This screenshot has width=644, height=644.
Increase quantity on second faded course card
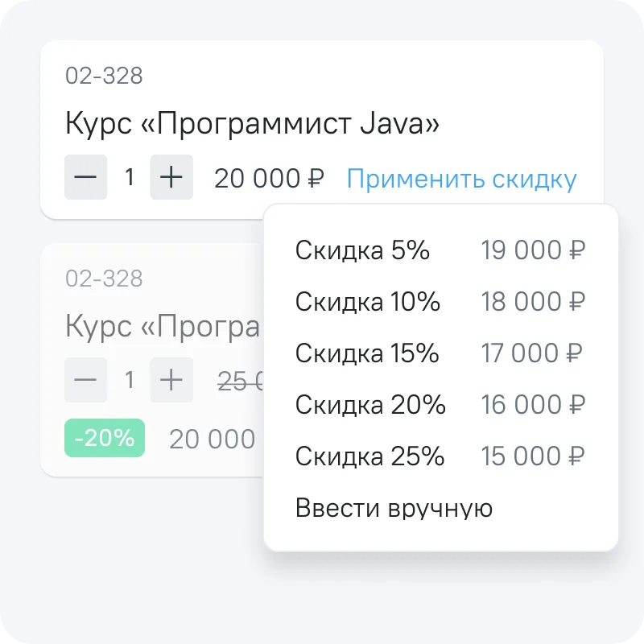pos(171,379)
